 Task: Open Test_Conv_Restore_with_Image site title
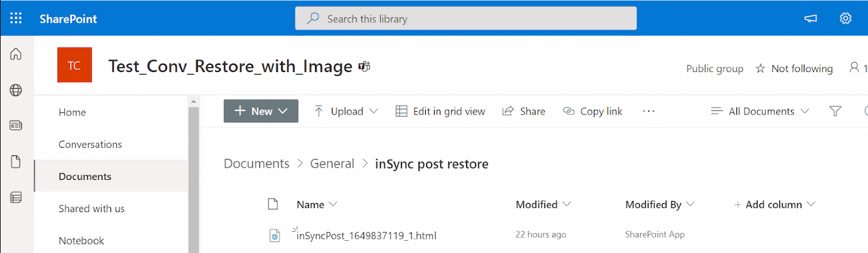(230, 66)
